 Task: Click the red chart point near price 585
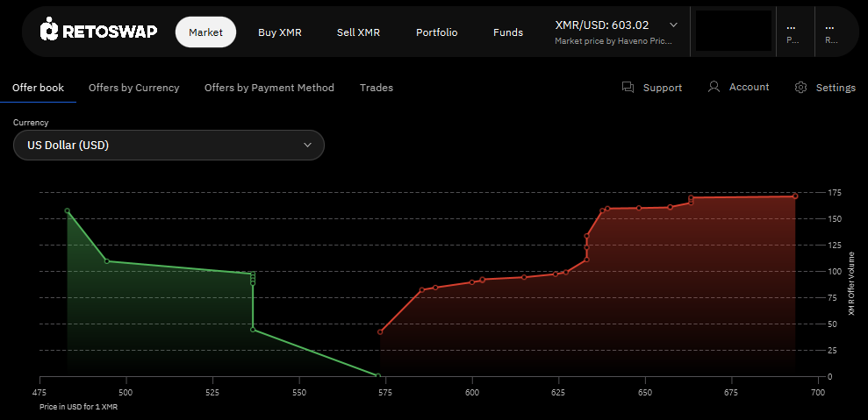click(422, 290)
